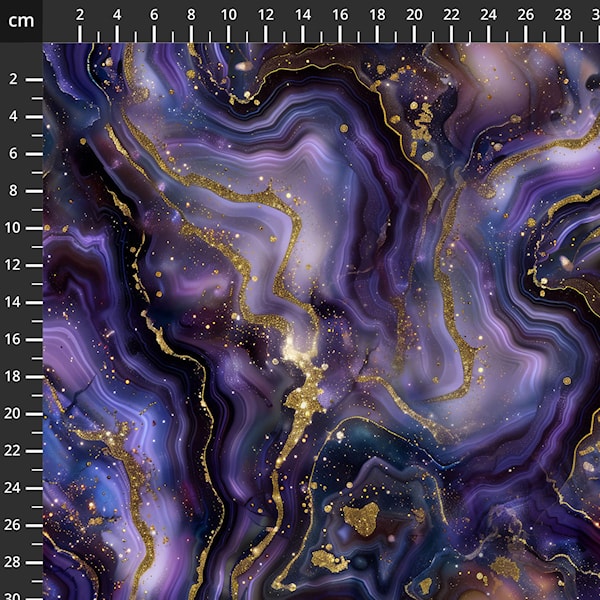
Task: Pick the 14 mark on the vertical ruler
Action: point(16,301)
